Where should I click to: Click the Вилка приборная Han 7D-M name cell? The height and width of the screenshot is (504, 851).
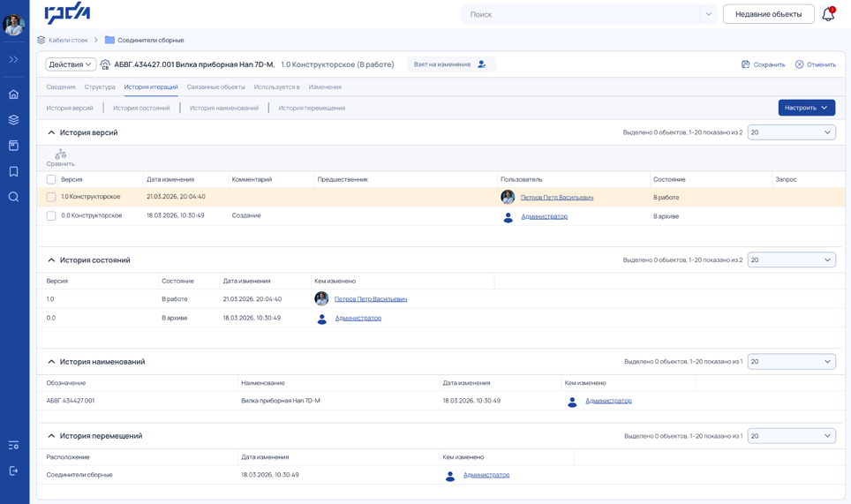tap(281, 401)
